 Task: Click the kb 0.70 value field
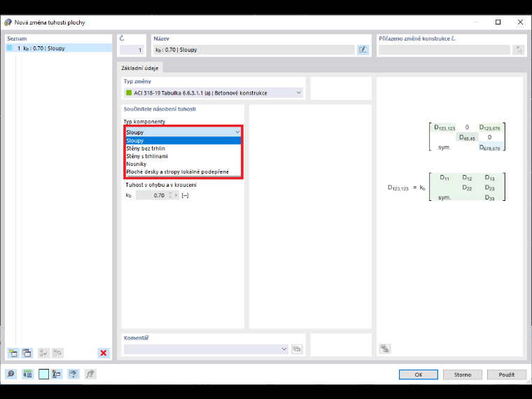pos(152,195)
